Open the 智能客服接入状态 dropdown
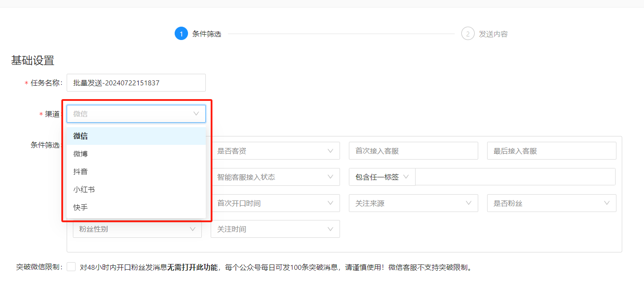Image resolution: width=644 pixels, height=284 pixels. [275, 177]
